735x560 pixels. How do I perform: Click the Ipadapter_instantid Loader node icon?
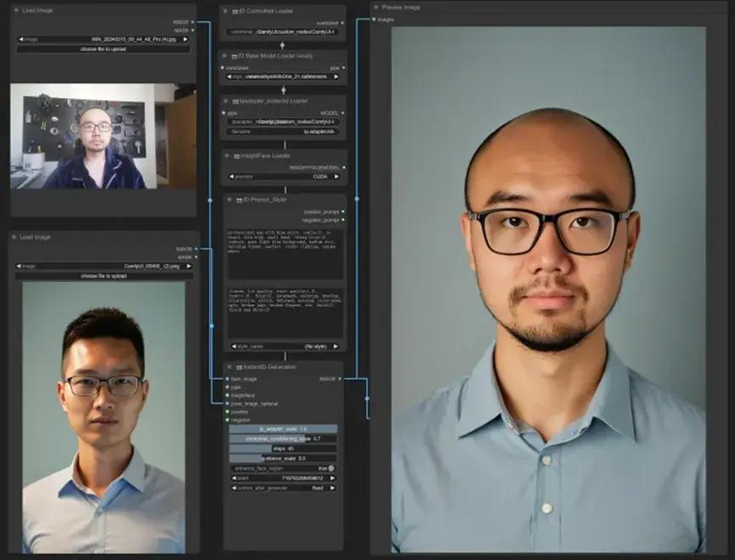pyautogui.click(x=236, y=101)
